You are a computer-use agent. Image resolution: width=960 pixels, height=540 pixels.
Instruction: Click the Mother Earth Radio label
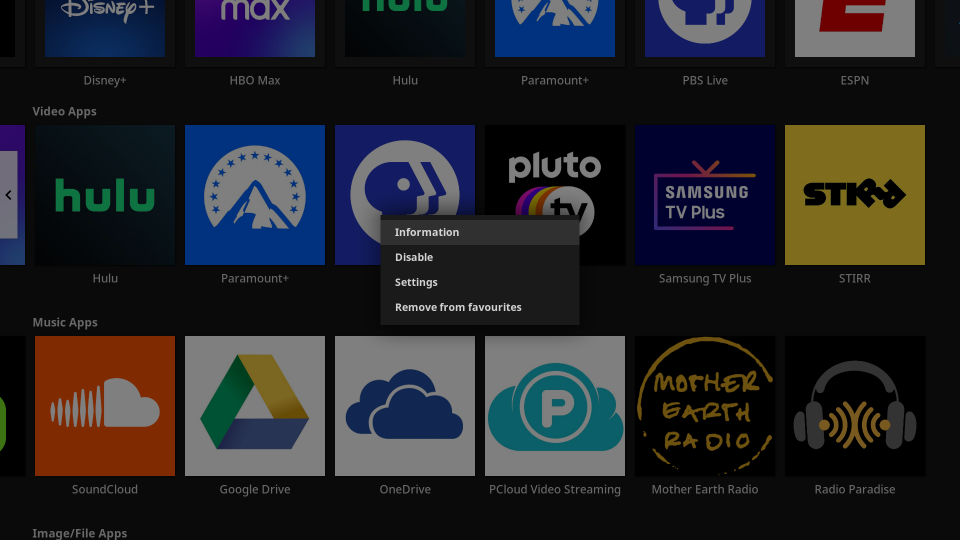[705, 489]
